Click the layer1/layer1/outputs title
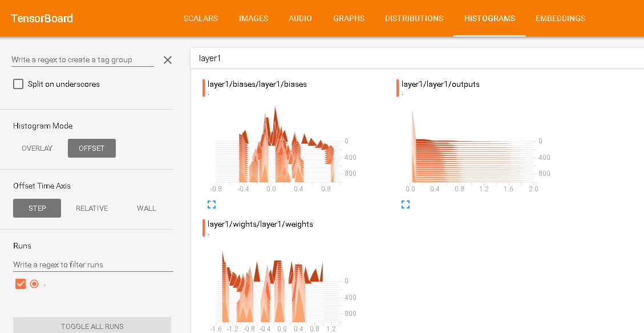Image resolution: width=644 pixels, height=333 pixels. click(440, 85)
